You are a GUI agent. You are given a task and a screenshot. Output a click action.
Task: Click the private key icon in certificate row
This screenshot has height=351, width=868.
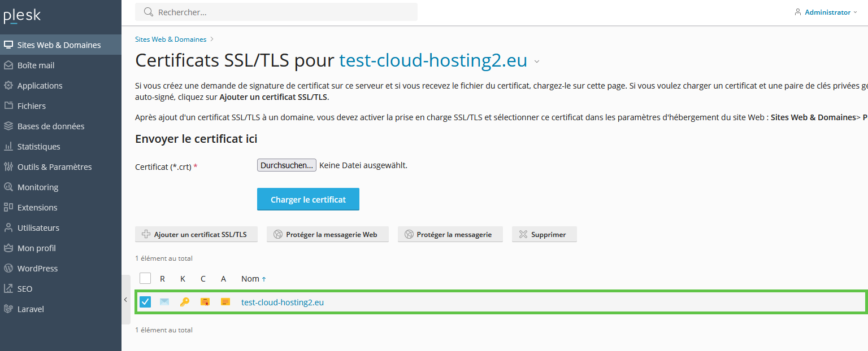click(185, 302)
